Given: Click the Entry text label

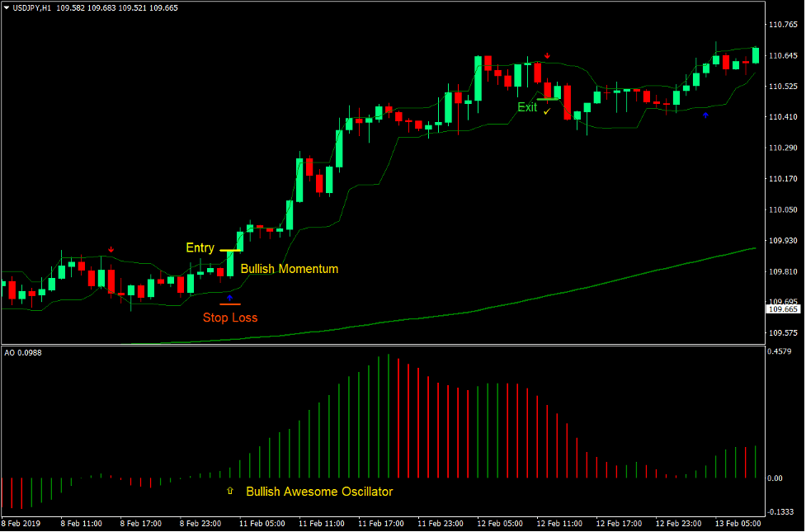Looking at the screenshot, I should point(200,247).
